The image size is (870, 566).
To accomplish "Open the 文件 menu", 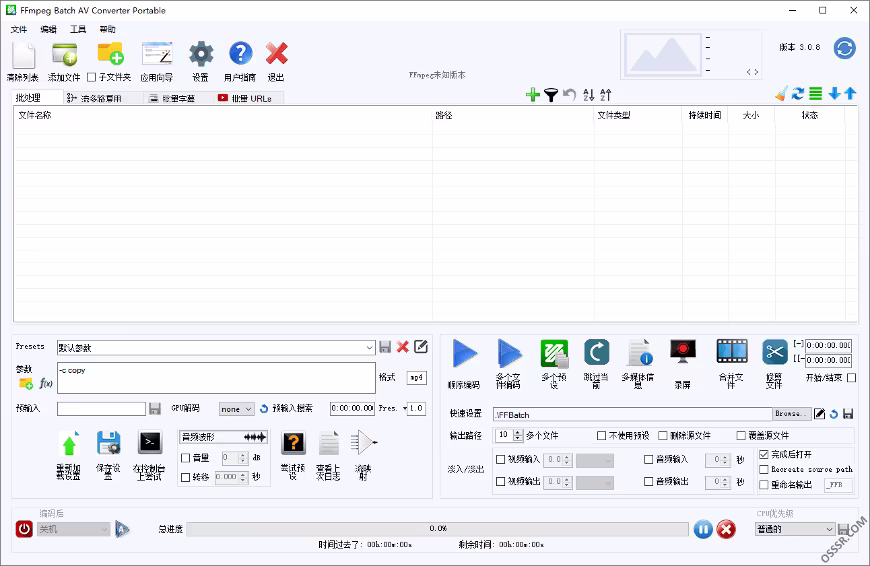I will 19,29.
